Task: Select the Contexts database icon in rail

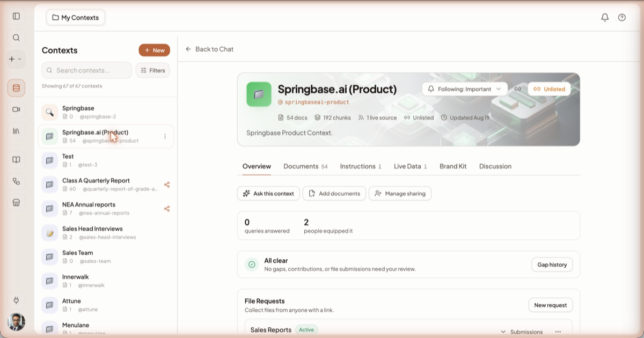Action: coord(16,88)
